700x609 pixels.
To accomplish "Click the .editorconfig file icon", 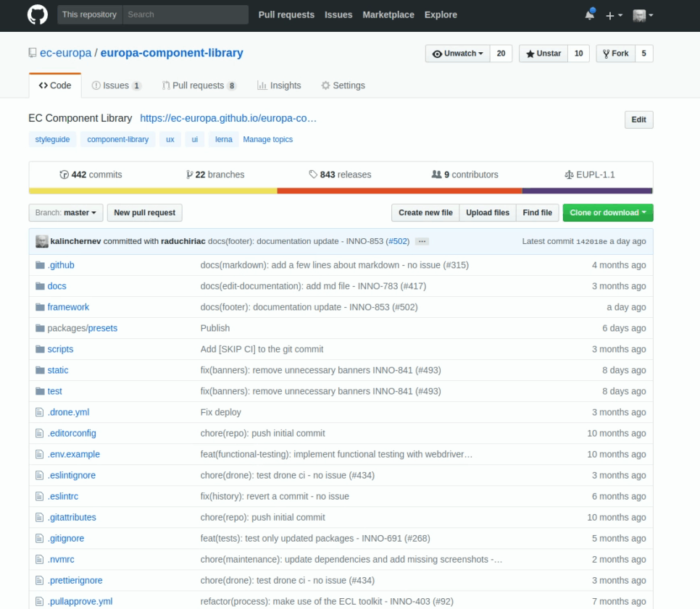I will click(40, 433).
